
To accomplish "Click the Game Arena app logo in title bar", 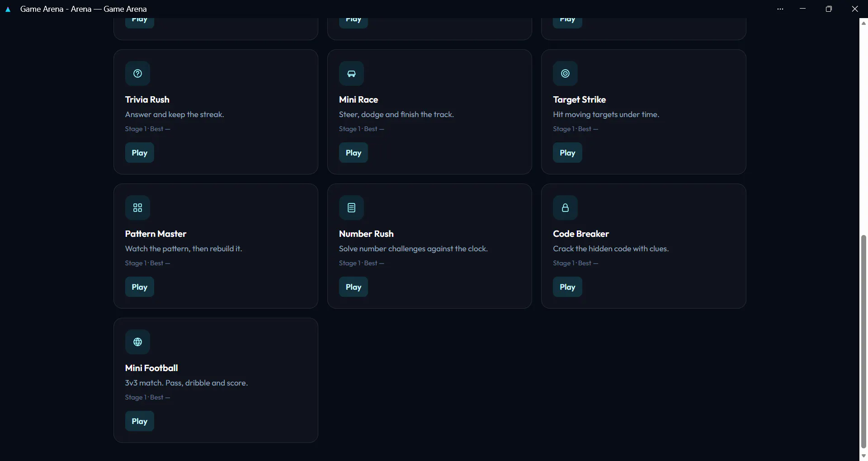I will [x=8, y=9].
